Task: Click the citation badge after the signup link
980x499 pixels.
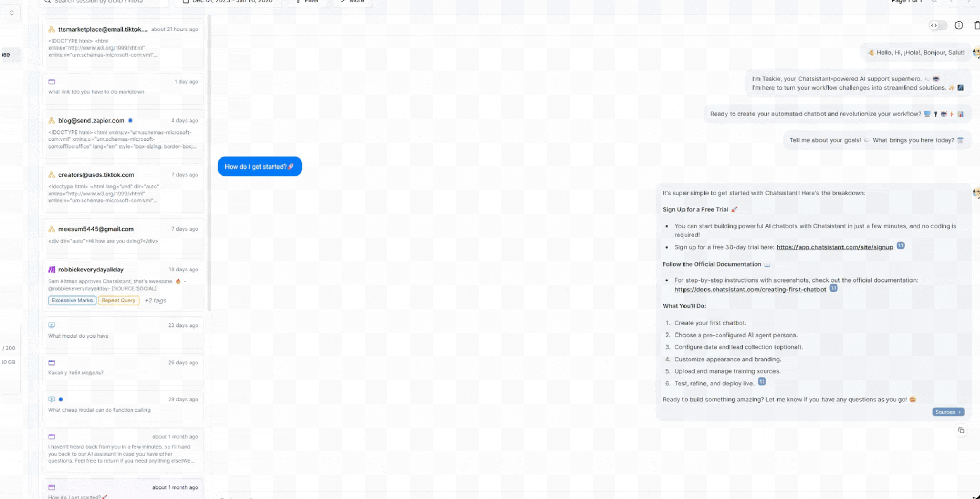Action: coord(901,246)
